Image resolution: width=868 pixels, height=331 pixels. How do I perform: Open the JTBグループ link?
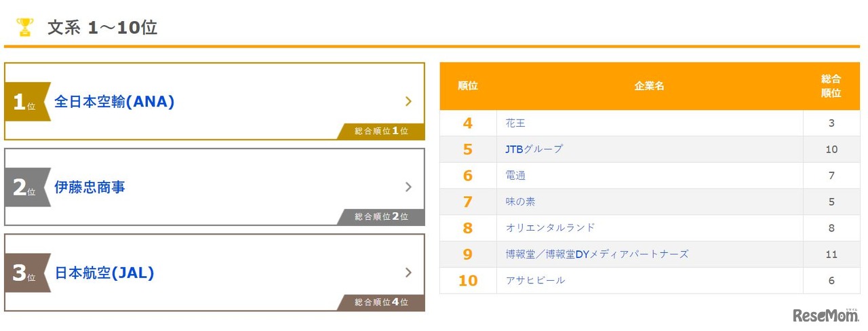[x=534, y=149]
